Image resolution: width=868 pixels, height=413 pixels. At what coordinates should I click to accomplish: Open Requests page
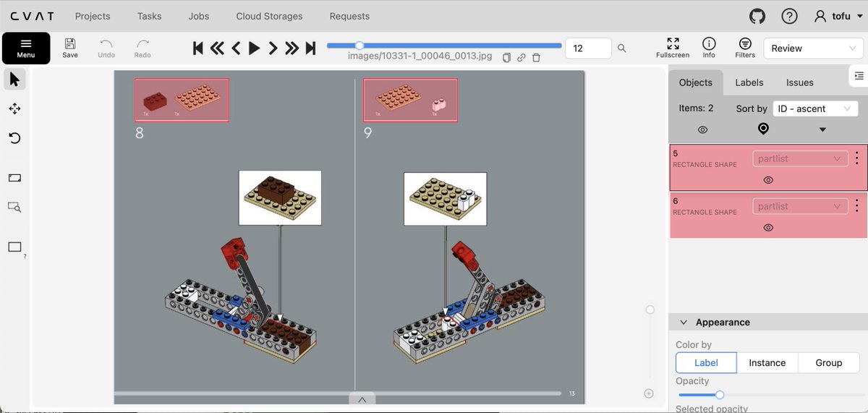coord(349,16)
